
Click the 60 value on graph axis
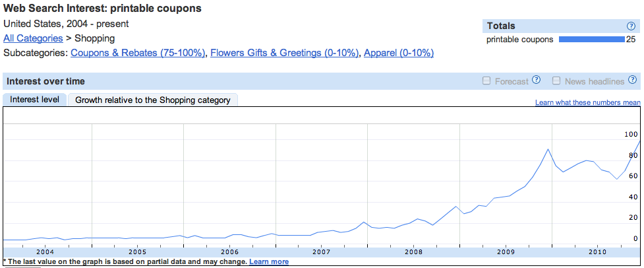point(633,176)
